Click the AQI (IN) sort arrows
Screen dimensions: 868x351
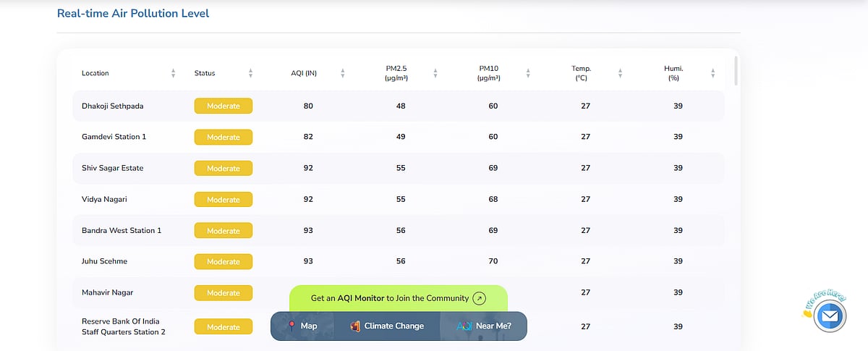pos(342,73)
